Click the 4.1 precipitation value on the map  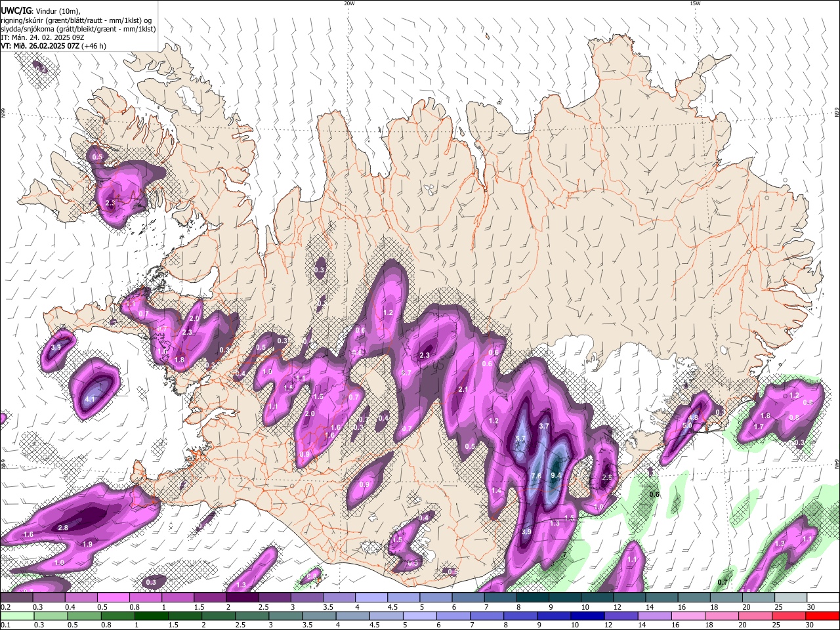(x=91, y=399)
